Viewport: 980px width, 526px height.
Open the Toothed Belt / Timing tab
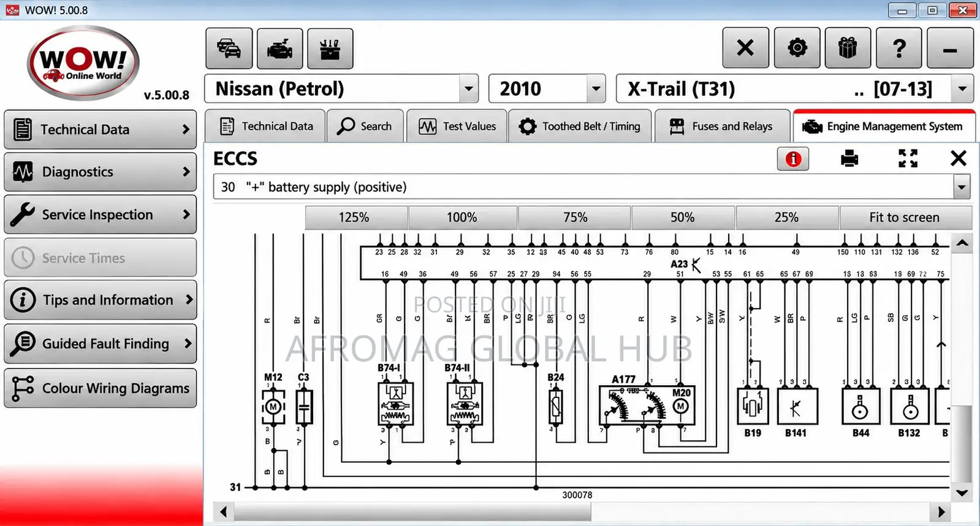click(580, 126)
